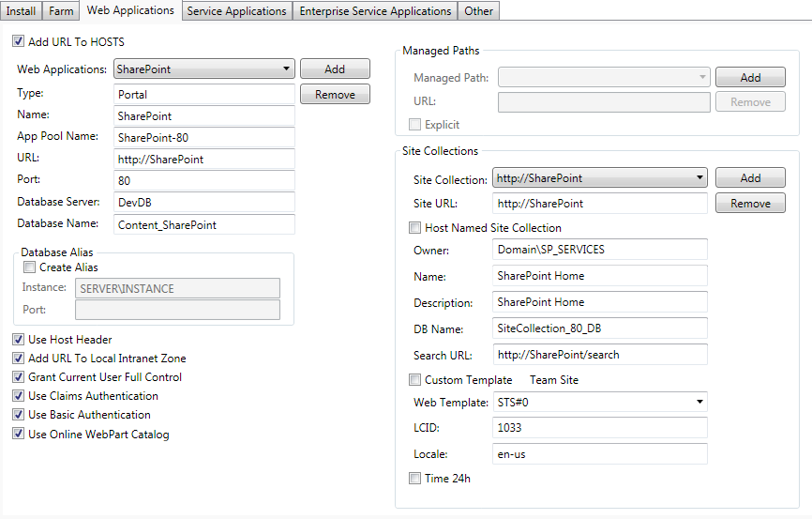Uncheck Grant Current User Full Control

(19, 377)
